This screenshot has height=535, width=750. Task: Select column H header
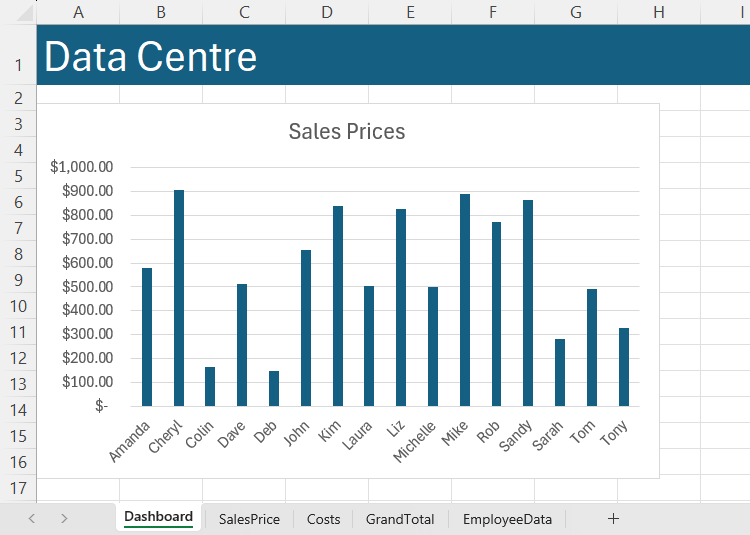(x=658, y=11)
